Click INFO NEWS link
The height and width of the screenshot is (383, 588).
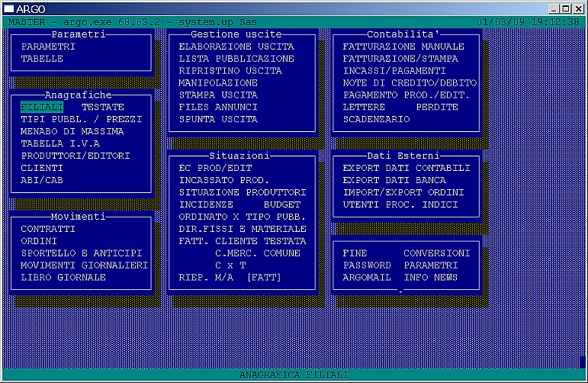430,278
